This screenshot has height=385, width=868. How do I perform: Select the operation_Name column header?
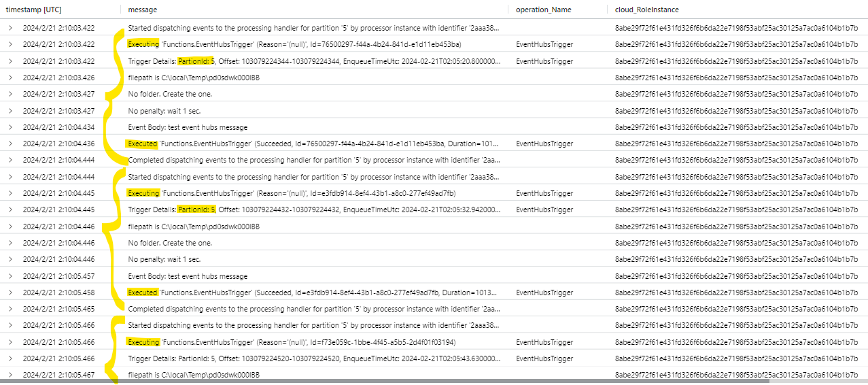543,10
